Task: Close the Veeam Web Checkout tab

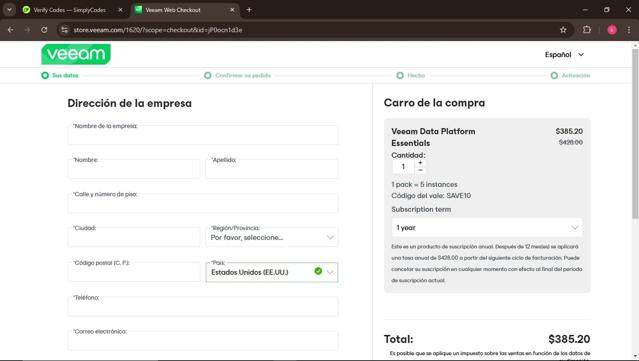Action: (x=232, y=10)
